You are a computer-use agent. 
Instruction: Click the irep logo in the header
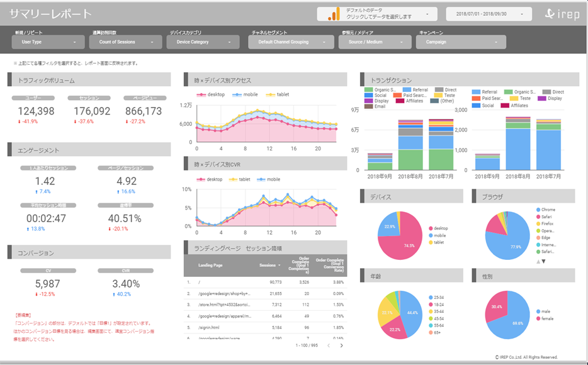tap(557, 14)
